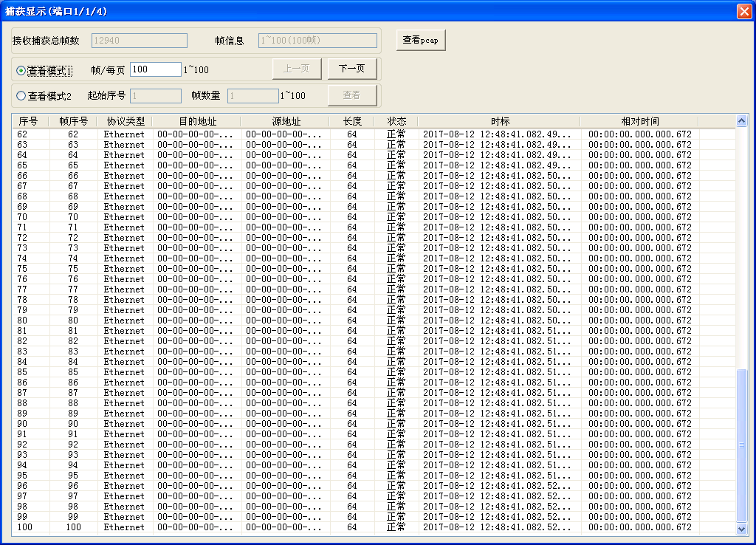Click the 下一页 next page button
The height and width of the screenshot is (545, 756).
(352, 68)
